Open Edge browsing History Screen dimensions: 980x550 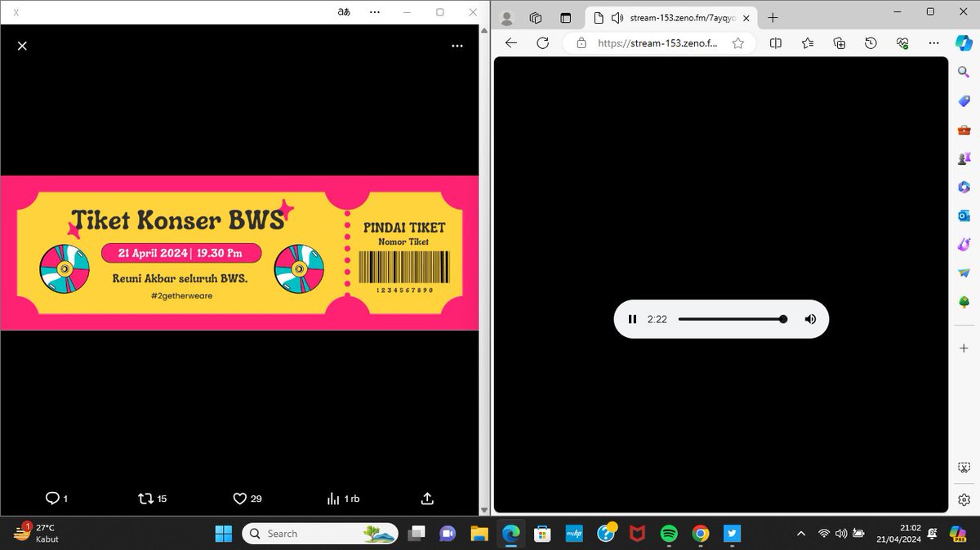click(871, 43)
